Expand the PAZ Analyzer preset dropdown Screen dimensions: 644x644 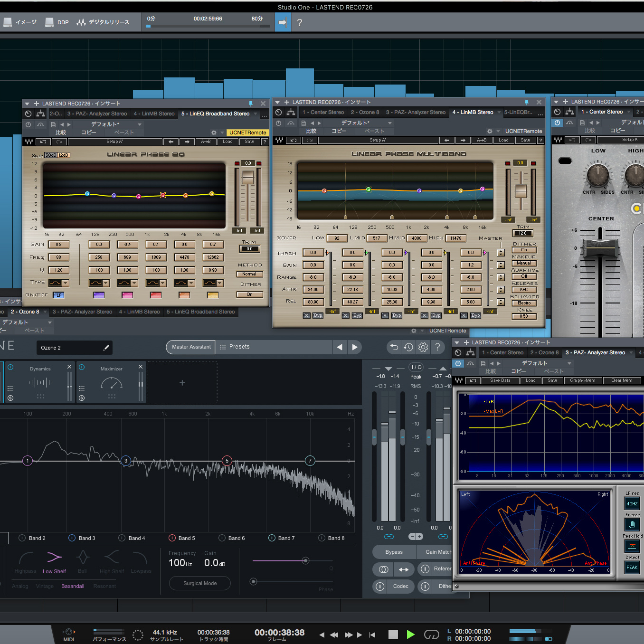tap(569, 363)
